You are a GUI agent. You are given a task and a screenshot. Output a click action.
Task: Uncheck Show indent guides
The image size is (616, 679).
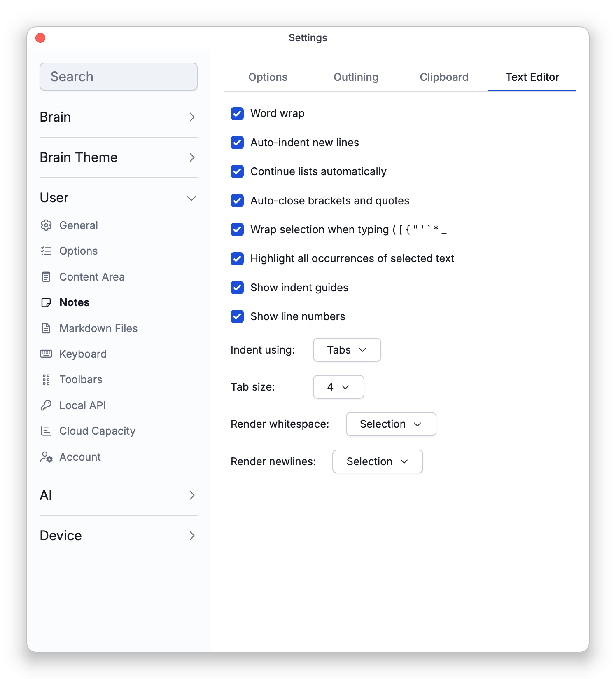click(237, 288)
